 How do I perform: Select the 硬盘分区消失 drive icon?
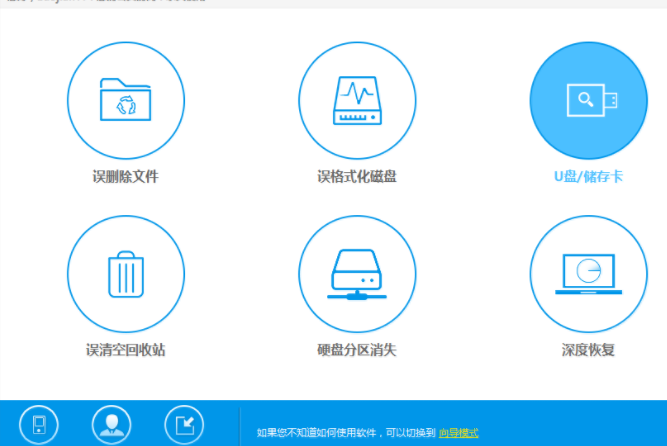(357, 273)
